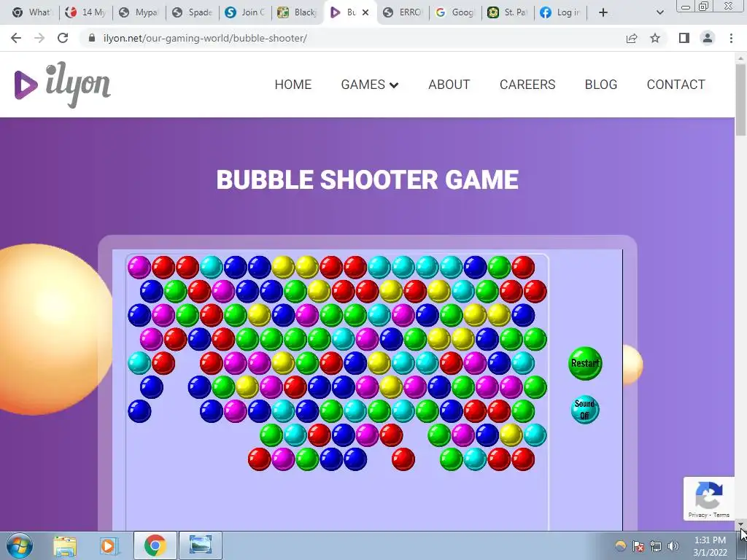The height and width of the screenshot is (560, 747).
Task: Open the Action Center flag icon
Action: pyautogui.click(x=638, y=545)
